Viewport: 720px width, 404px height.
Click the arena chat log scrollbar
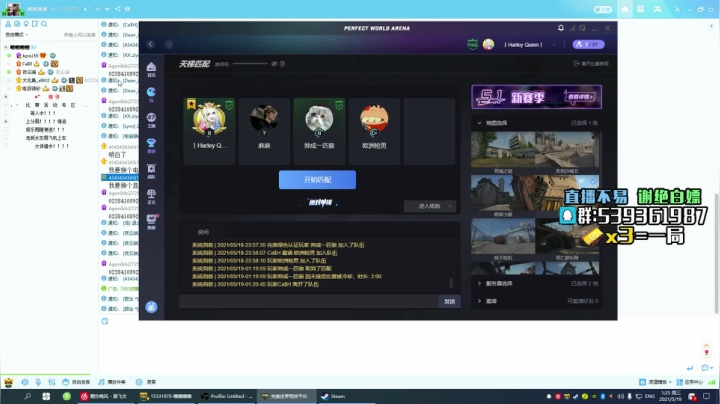click(x=451, y=282)
